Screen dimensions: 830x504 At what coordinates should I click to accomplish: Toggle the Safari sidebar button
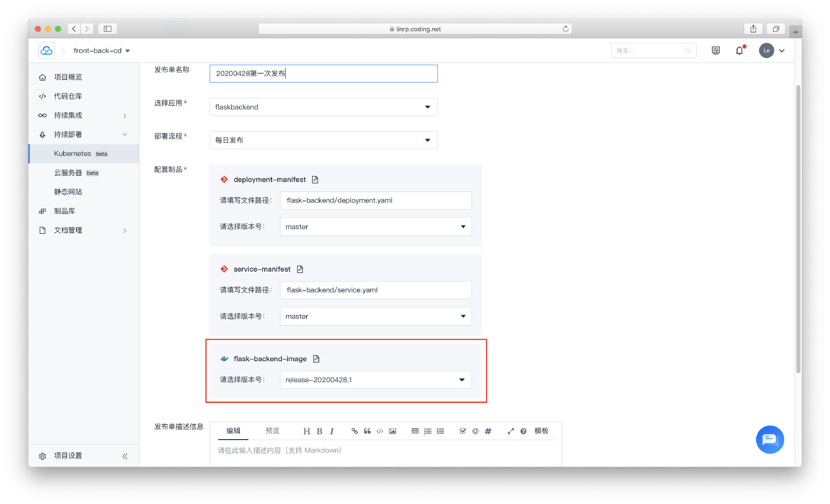[x=107, y=29]
